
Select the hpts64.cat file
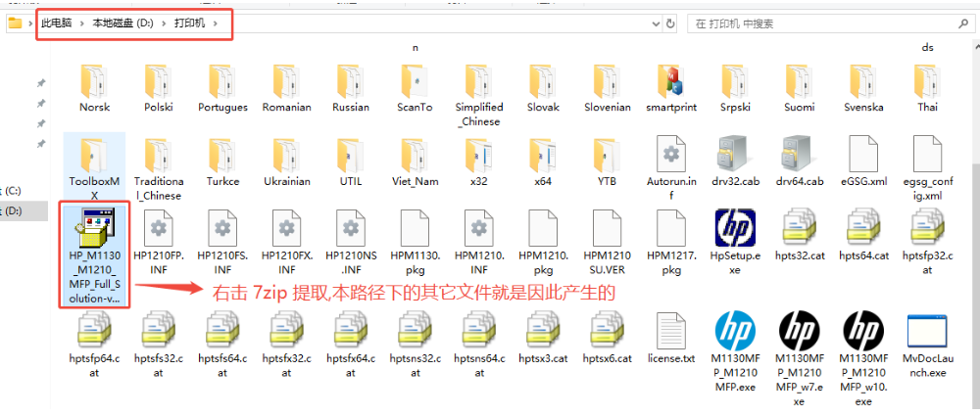pos(863,236)
